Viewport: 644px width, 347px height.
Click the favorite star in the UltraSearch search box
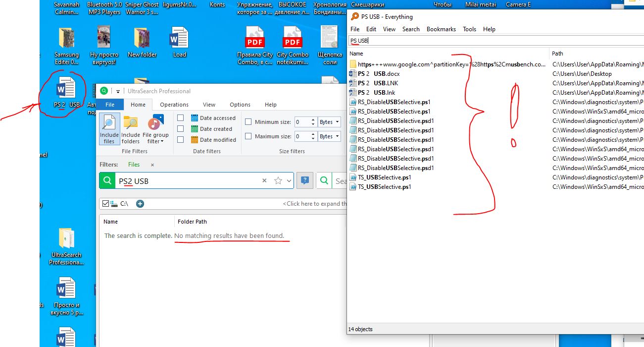click(x=278, y=181)
